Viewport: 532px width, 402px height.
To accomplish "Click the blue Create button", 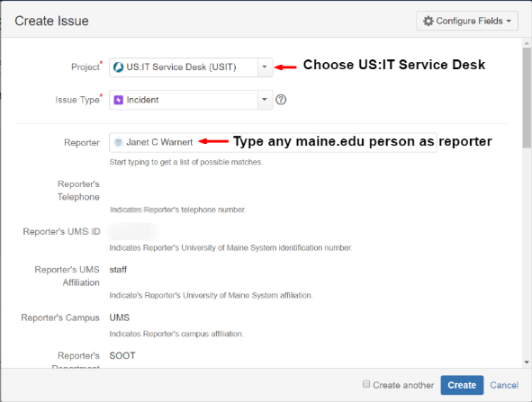I will [462, 385].
